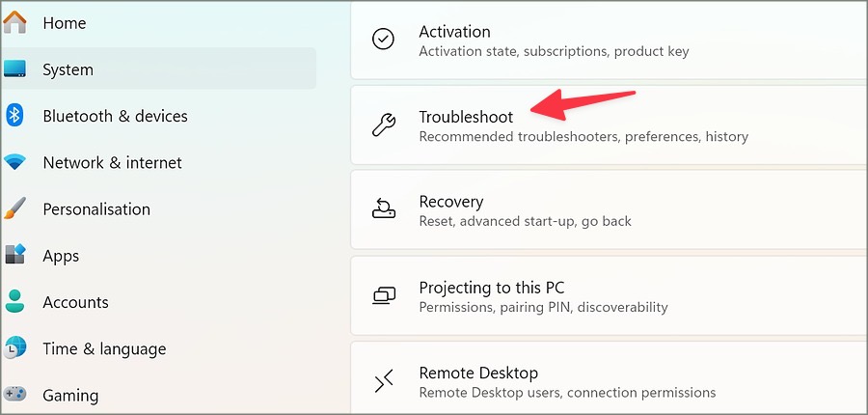Click the Recovery icon
868x415 pixels.
[x=384, y=210]
